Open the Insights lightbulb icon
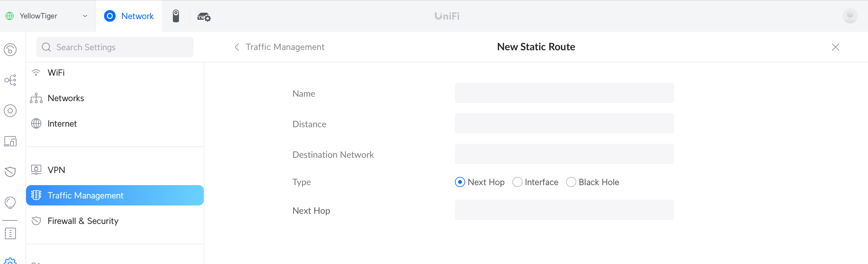 (x=10, y=203)
